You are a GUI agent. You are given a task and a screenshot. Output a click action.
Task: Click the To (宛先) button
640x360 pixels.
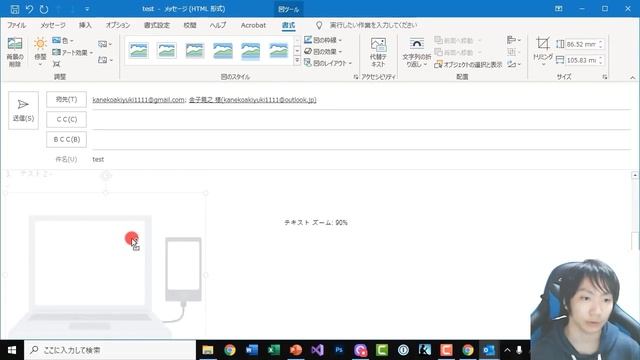coord(67,99)
